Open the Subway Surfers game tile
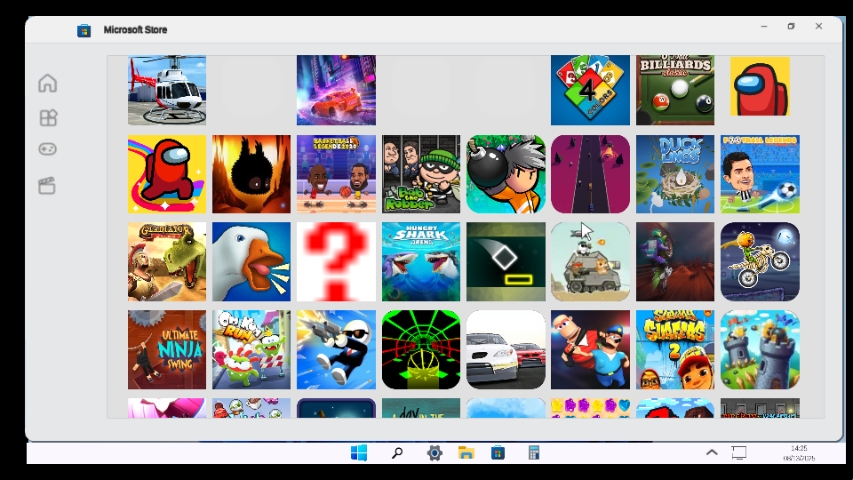This screenshot has height=480, width=853. [x=675, y=349]
